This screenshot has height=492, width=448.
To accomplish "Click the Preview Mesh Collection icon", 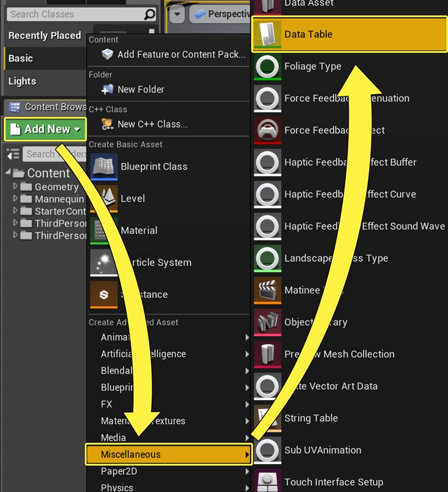I will pos(267,354).
